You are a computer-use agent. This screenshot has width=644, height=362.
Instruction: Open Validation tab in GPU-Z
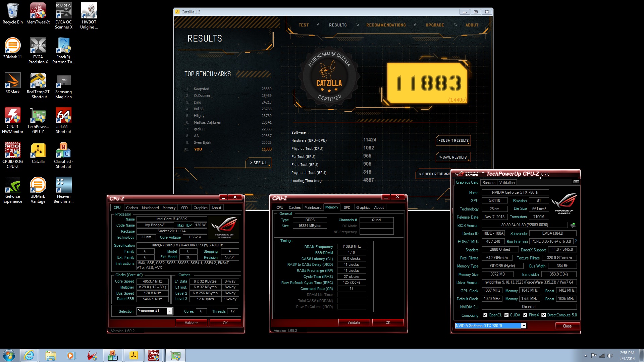coord(507,183)
